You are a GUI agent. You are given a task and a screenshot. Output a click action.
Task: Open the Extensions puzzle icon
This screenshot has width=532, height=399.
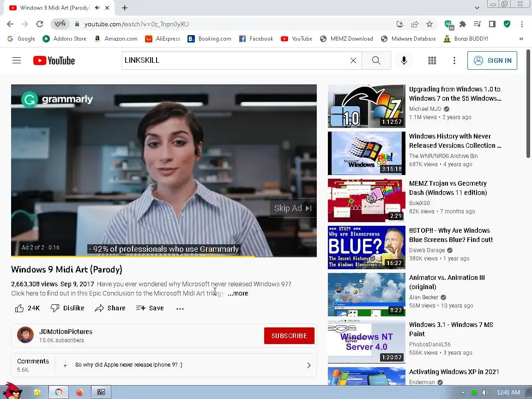462,24
